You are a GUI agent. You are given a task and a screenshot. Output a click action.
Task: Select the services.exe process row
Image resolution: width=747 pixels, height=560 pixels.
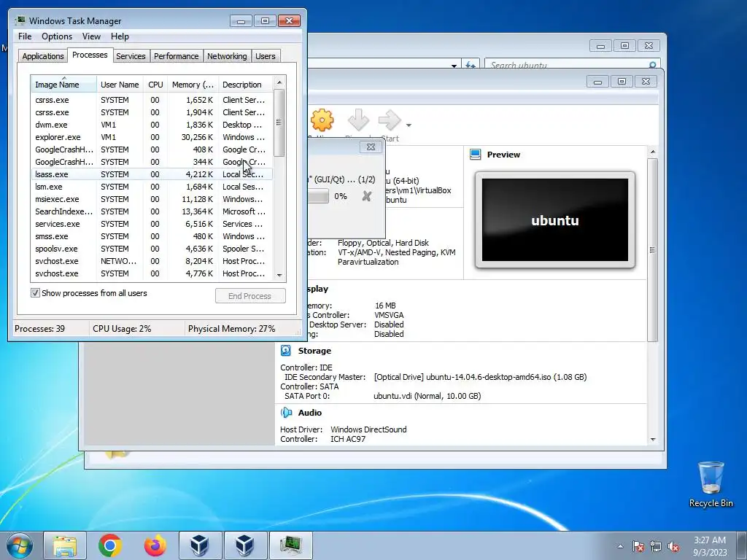coord(152,224)
